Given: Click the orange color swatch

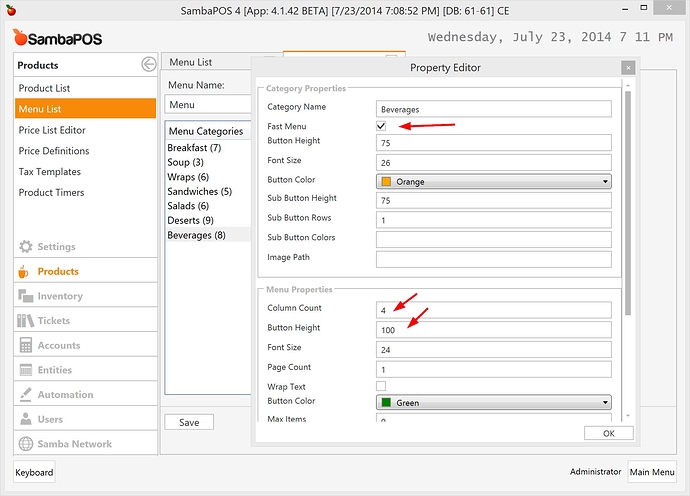Looking at the screenshot, I should [x=386, y=181].
